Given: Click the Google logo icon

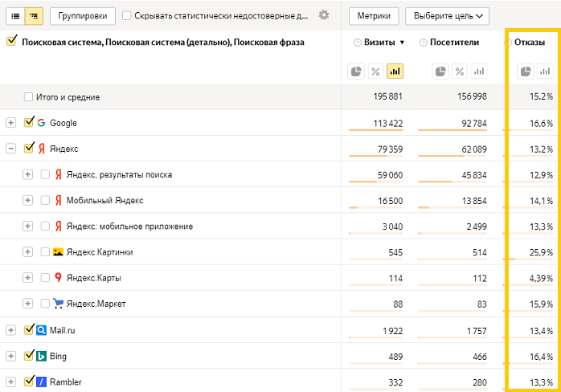Looking at the screenshot, I should [x=42, y=123].
